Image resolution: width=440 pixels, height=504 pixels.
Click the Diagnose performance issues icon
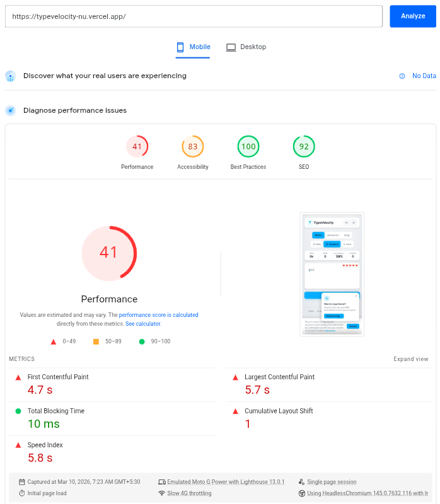click(10, 111)
